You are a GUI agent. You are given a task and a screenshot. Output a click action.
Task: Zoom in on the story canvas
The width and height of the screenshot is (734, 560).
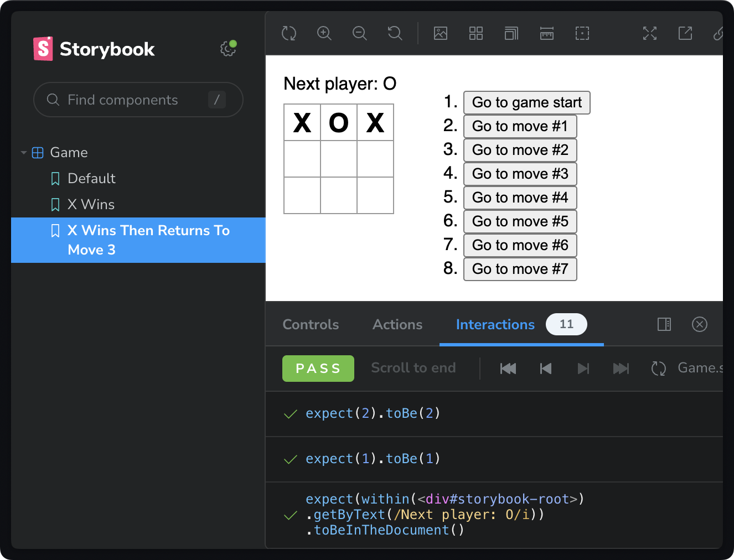[324, 33]
